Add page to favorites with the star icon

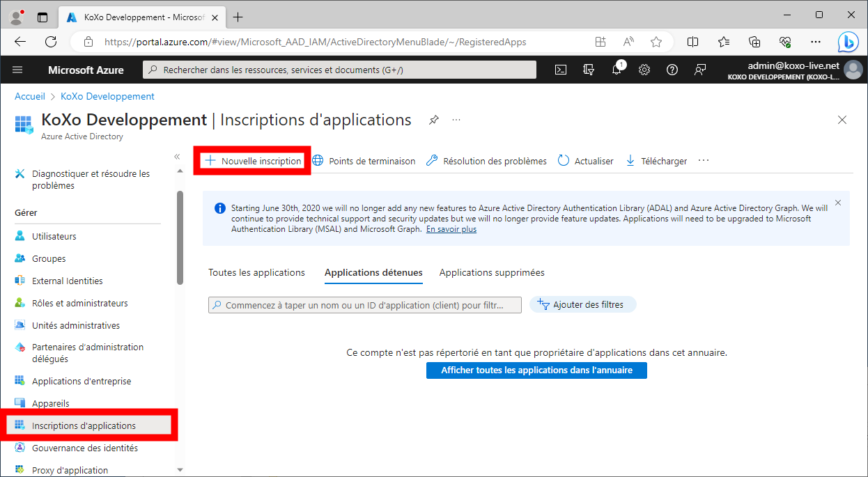656,42
